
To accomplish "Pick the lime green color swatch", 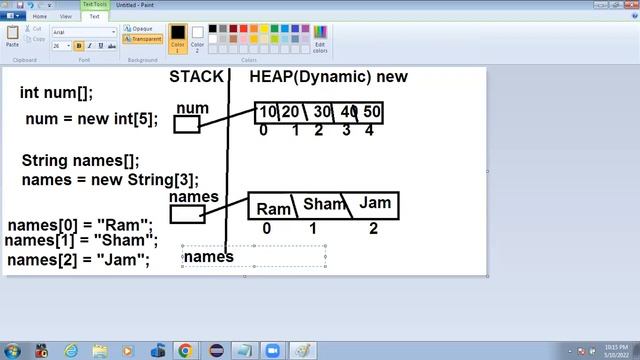I will pyautogui.click(x=275, y=39).
